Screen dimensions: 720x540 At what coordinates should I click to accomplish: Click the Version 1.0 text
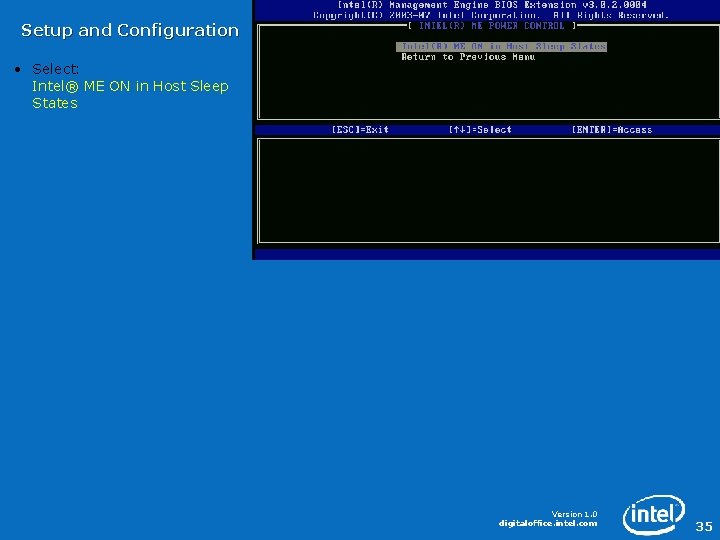[574, 514]
